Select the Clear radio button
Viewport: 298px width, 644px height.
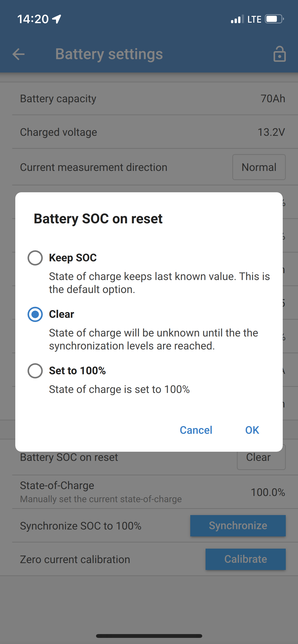35,314
